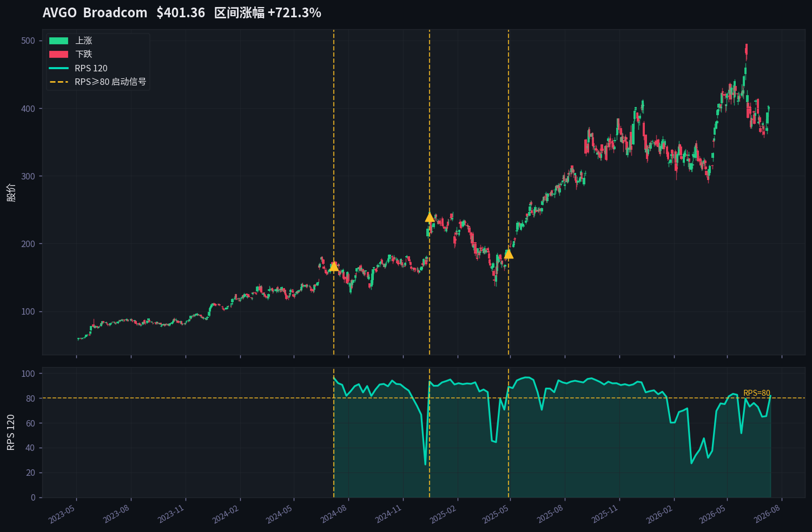This screenshot has height=532, width=812.
Task: Click the yellow triangle signal at the 2024-12 gap-up
Action: 430,217
